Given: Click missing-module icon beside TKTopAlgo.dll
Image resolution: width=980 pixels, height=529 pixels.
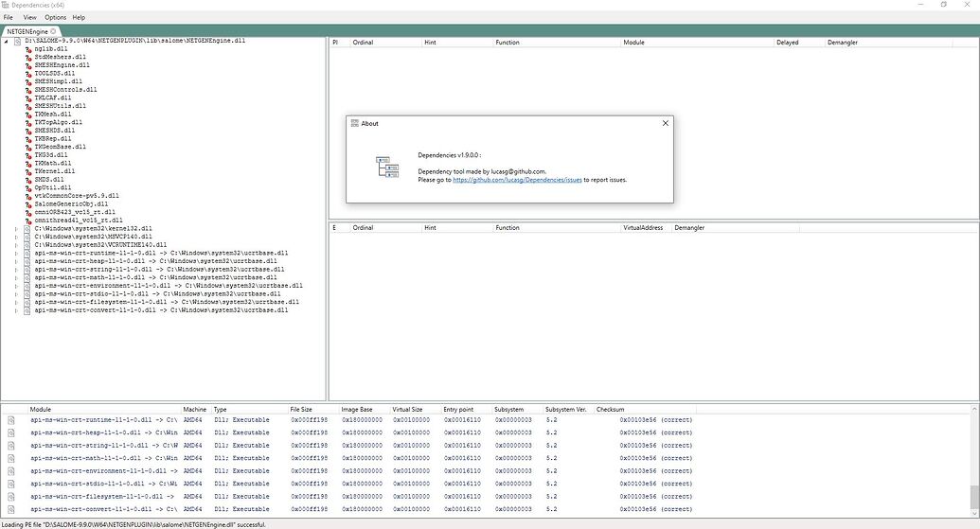Looking at the screenshot, I should point(28,123).
